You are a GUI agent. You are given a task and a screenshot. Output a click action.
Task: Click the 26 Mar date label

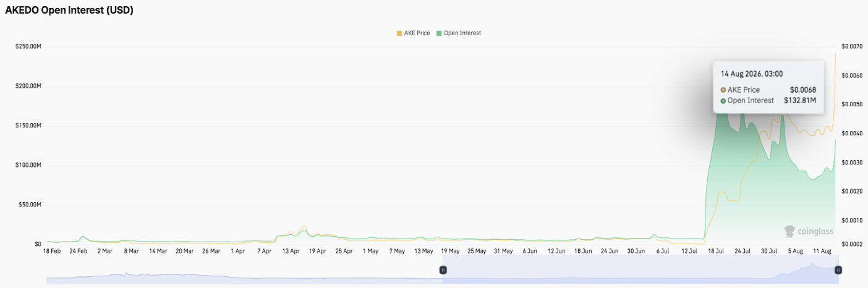tap(211, 252)
